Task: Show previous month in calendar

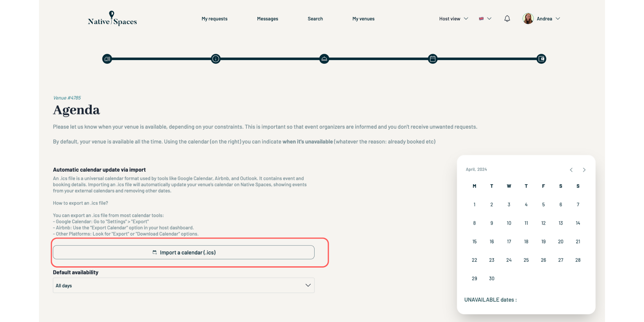Action: (571, 170)
